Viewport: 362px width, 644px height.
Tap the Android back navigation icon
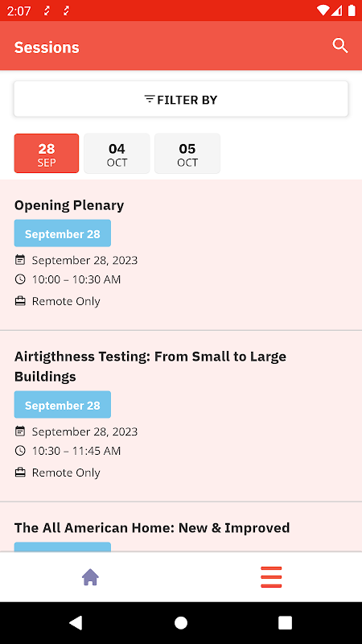pos(76,622)
